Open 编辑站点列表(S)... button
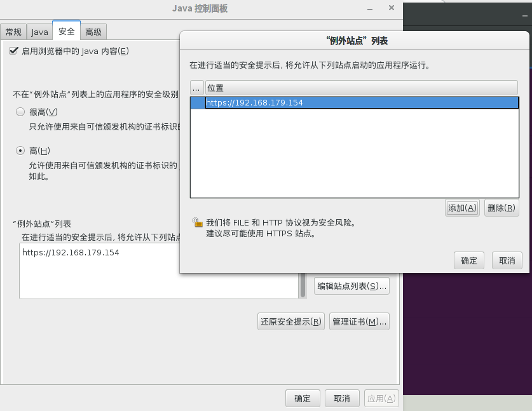 coord(351,286)
